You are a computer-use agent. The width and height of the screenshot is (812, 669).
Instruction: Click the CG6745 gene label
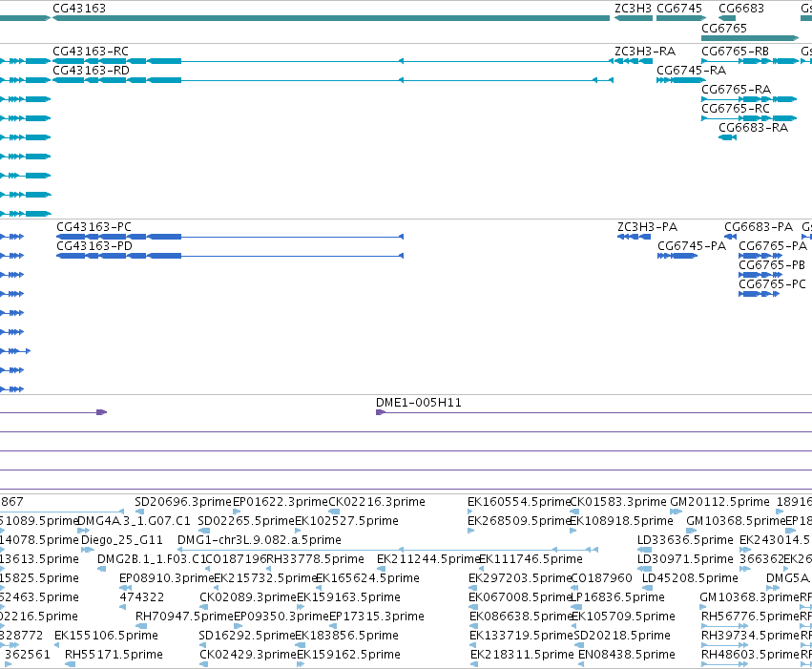tap(679, 9)
